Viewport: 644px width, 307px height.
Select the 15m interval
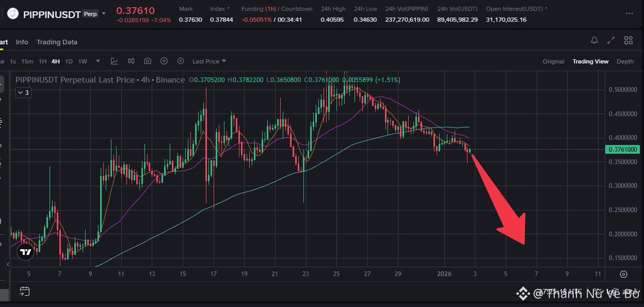pos(27,61)
